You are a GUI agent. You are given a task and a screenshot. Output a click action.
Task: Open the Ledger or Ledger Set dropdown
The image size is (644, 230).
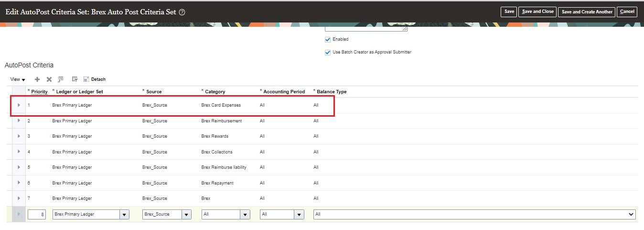(124, 215)
